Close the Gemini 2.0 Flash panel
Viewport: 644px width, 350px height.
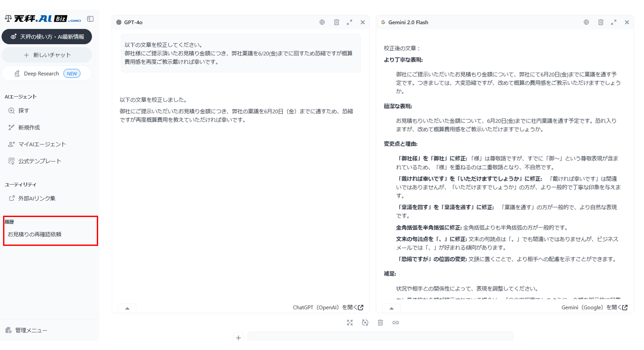pos(627,22)
